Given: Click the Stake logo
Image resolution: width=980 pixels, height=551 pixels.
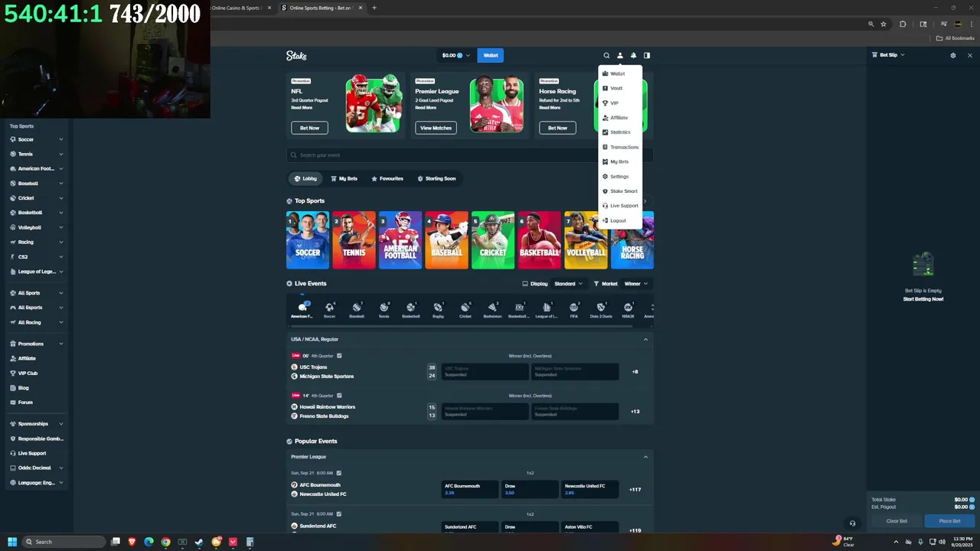Looking at the screenshot, I should (x=296, y=55).
